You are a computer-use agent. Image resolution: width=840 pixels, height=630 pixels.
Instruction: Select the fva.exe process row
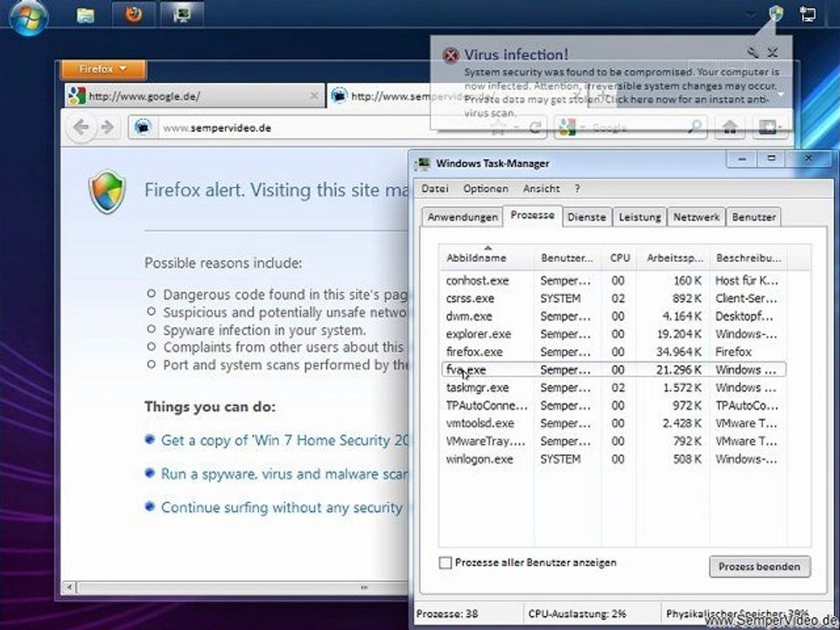pos(613,369)
